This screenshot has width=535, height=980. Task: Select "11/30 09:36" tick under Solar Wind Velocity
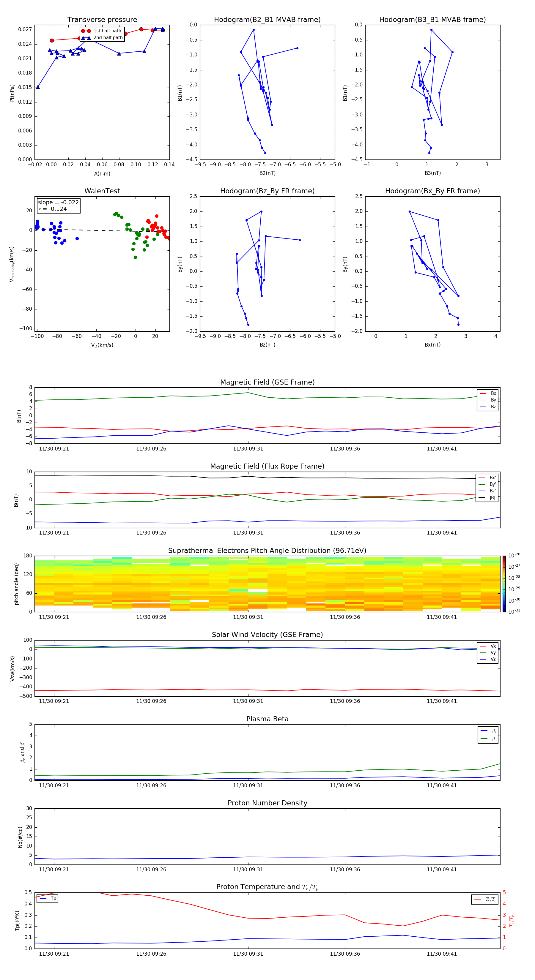[345, 701]
